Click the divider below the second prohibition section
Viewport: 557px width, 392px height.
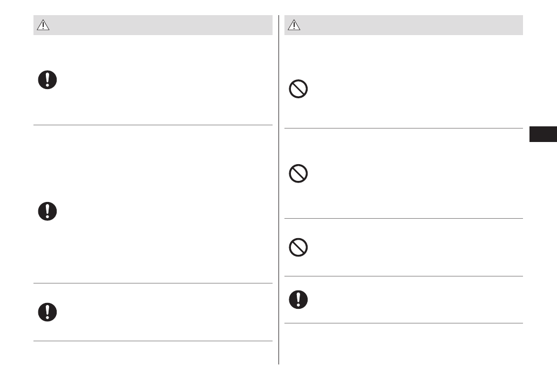(x=404, y=218)
